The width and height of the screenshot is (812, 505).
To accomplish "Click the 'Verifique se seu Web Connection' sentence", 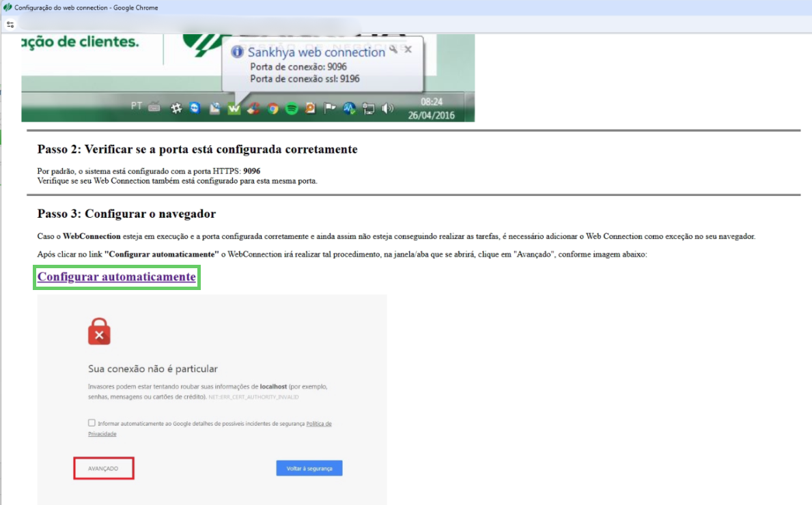I will click(x=177, y=181).
